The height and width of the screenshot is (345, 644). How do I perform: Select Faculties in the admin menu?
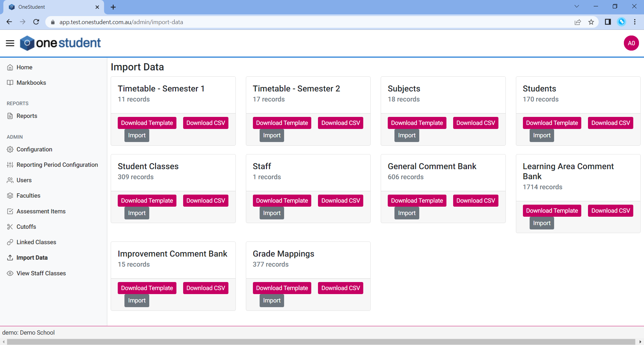point(29,195)
